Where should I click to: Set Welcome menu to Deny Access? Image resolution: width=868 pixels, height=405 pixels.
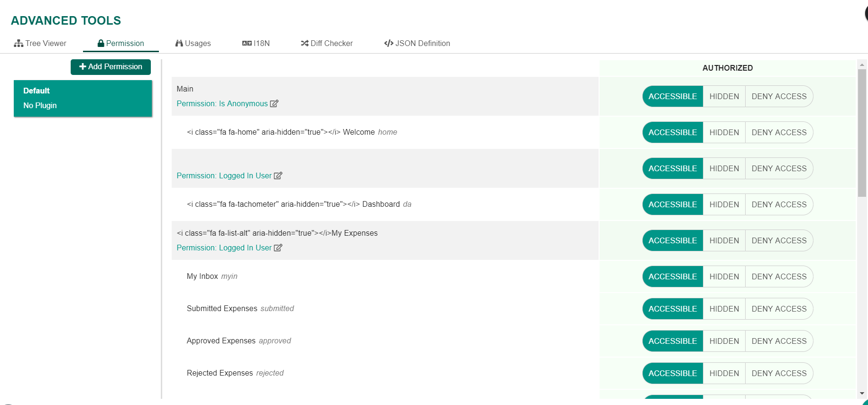[x=779, y=132]
